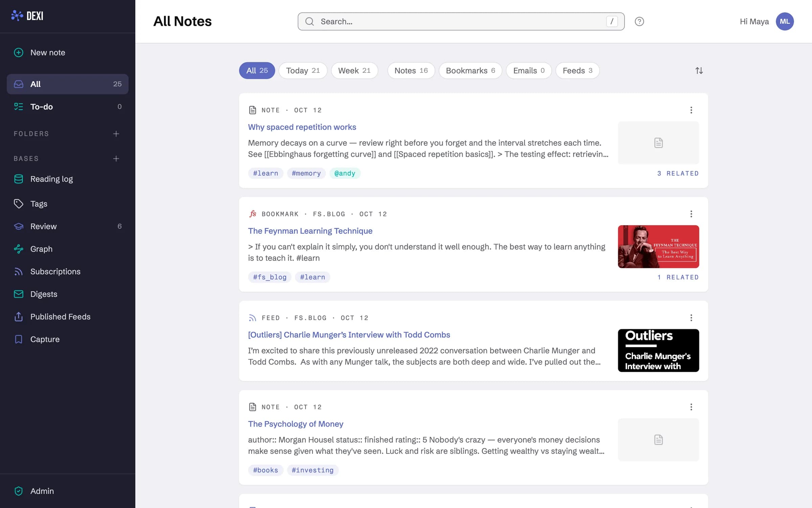
Task: Open Subscriptions in the sidebar
Action: click(x=68, y=271)
